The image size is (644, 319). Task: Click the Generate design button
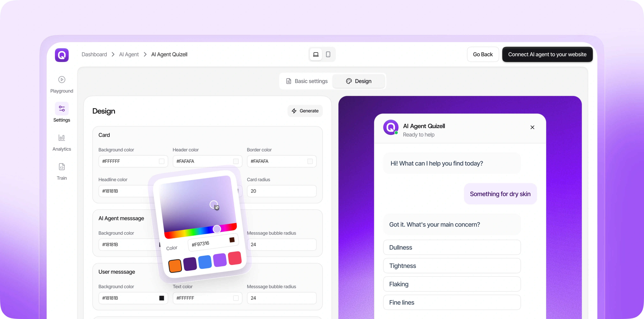[x=305, y=111]
